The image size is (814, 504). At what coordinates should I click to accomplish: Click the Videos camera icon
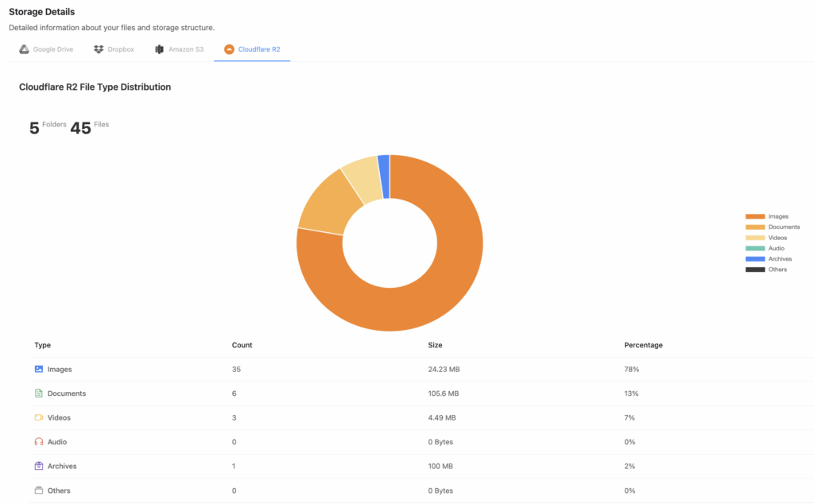[x=39, y=417]
